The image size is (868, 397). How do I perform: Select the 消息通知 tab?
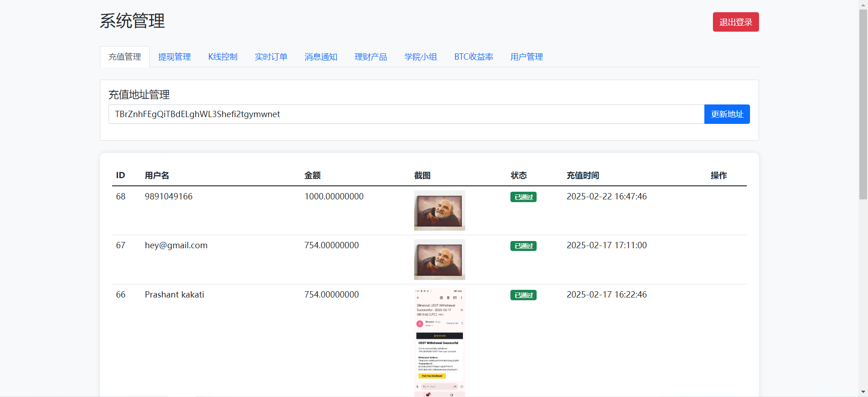(x=321, y=57)
